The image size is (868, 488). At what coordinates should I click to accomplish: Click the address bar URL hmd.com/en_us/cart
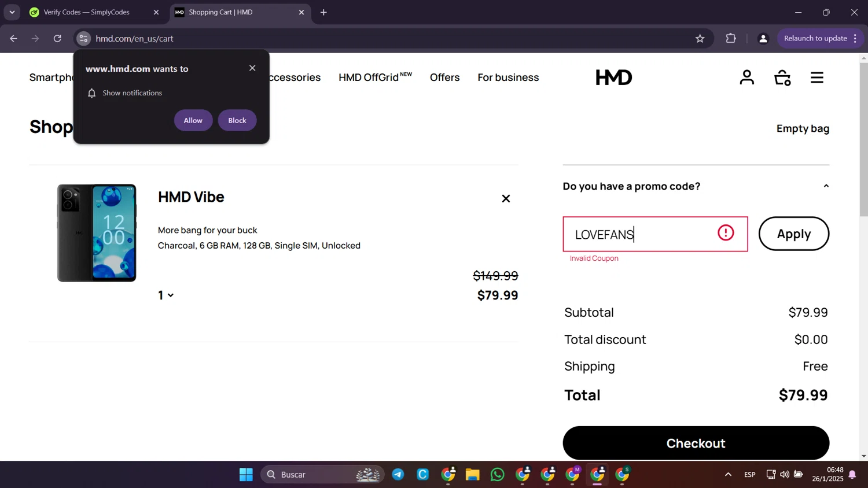click(134, 39)
